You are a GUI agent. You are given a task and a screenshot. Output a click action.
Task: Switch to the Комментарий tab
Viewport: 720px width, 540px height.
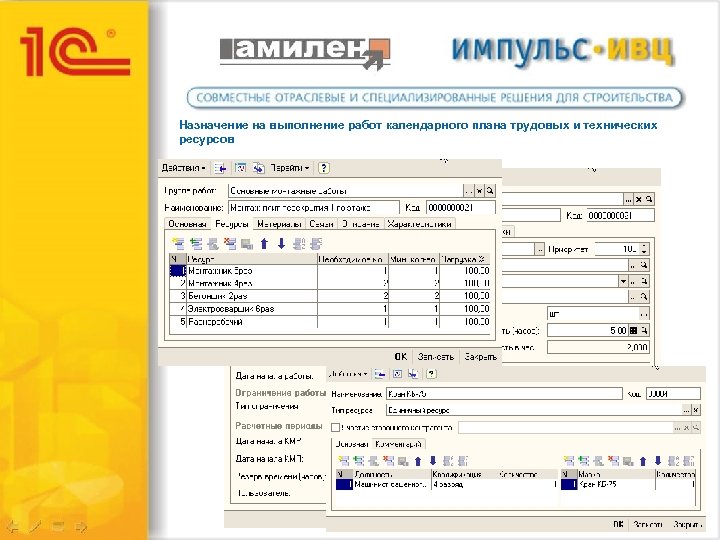(398, 444)
